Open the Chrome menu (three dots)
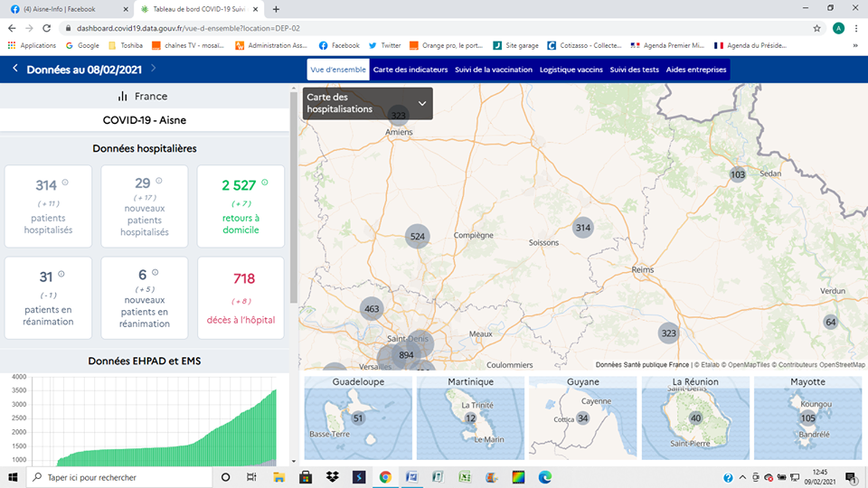Image resolution: width=868 pixels, height=488 pixels. [x=856, y=28]
